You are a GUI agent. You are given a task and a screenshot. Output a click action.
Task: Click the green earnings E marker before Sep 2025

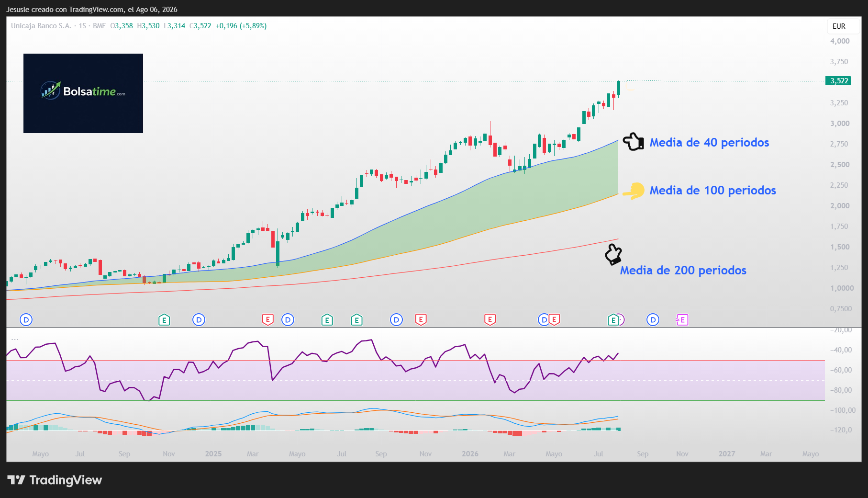click(356, 320)
